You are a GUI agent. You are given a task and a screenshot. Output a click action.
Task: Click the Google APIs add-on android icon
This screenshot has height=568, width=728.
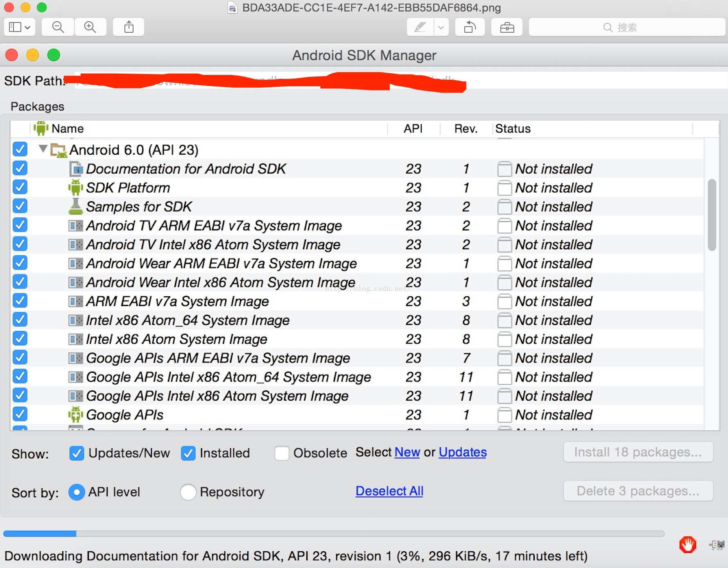coord(76,415)
